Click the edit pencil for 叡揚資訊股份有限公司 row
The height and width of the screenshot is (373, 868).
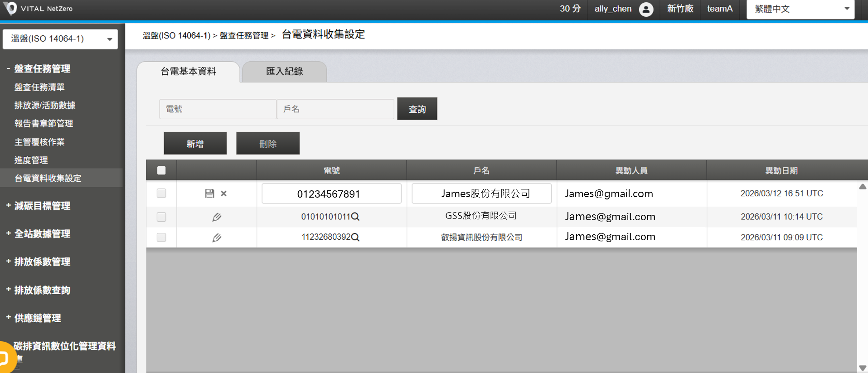click(x=217, y=237)
